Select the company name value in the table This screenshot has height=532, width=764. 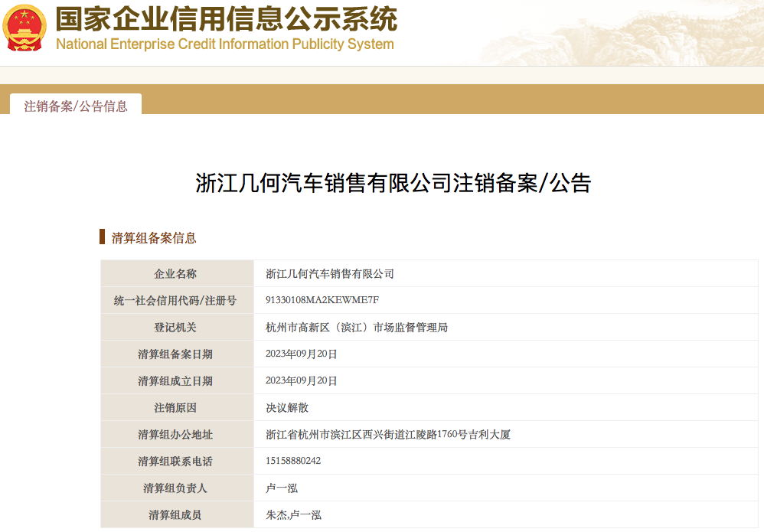[x=329, y=273]
